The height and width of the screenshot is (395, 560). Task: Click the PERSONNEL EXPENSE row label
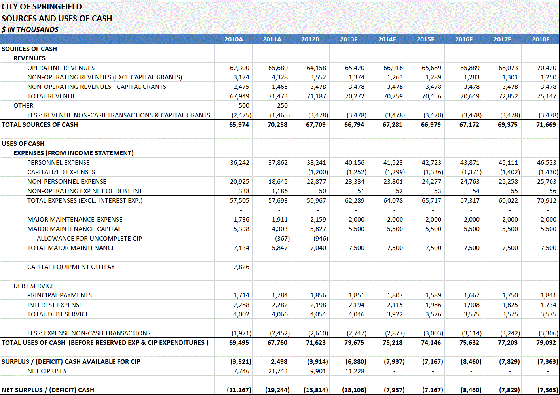click(x=58, y=162)
